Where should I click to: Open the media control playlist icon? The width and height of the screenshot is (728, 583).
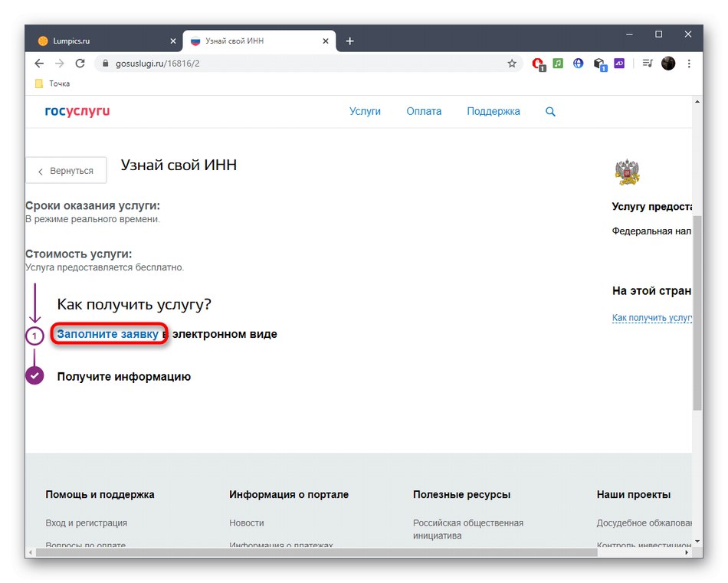pos(648,63)
